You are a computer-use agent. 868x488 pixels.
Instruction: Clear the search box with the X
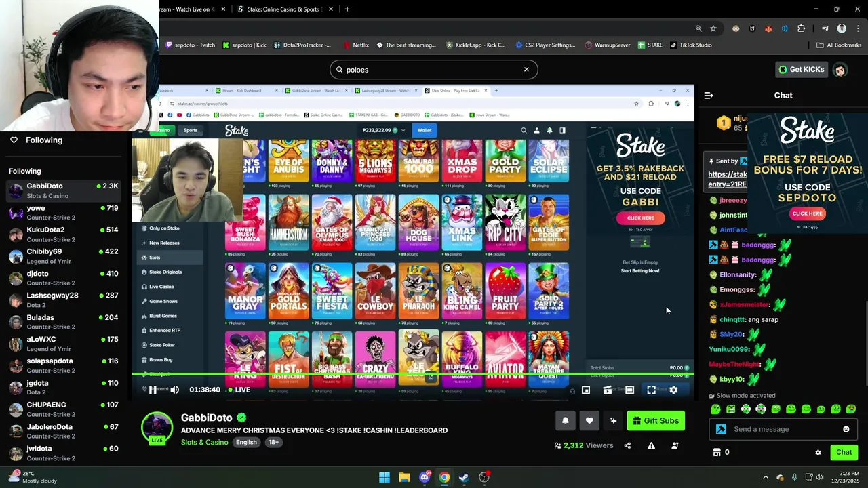[526, 69]
